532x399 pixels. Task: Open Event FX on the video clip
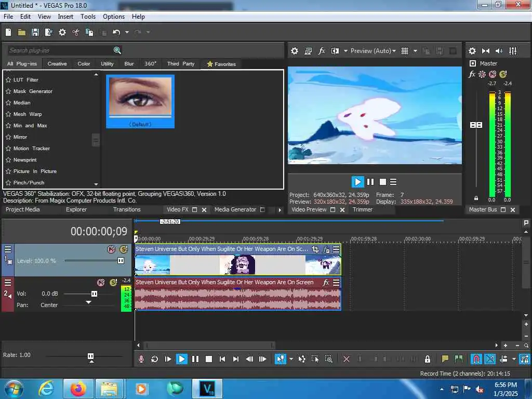[x=326, y=249]
